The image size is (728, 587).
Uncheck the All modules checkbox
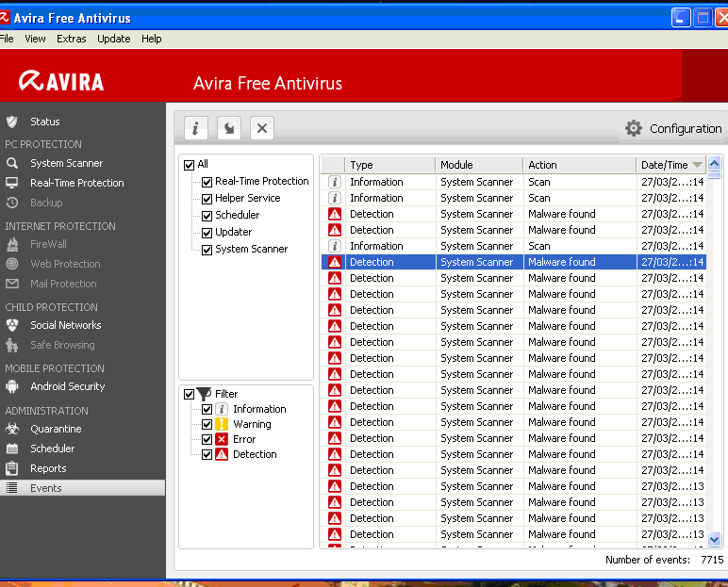189,165
